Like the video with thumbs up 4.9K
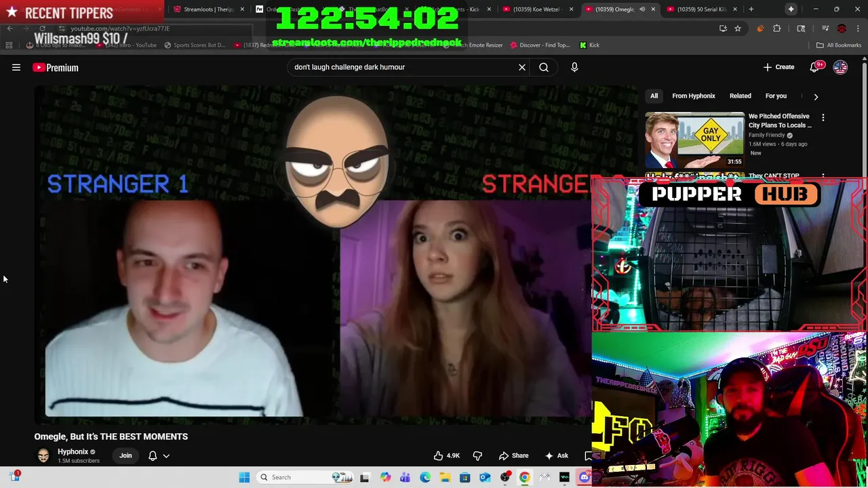The width and height of the screenshot is (868, 488). 447,455
